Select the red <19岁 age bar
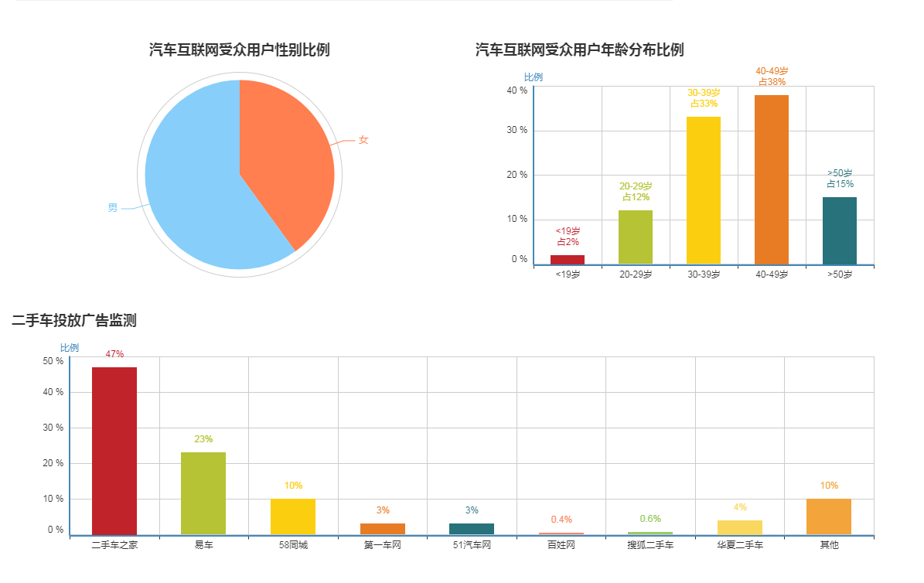The width and height of the screenshot is (924, 583). (567, 260)
